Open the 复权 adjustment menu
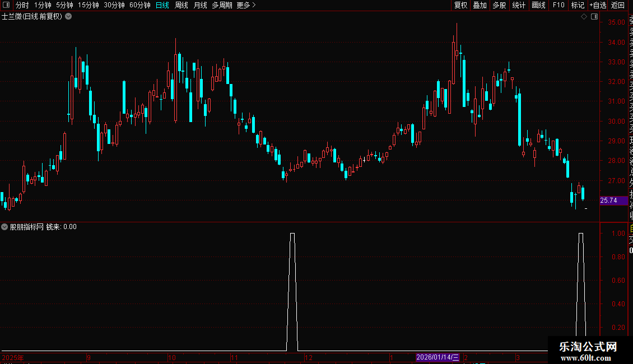This screenshot has width=633, height=364. pyautogui.click(x=460, y=5)
